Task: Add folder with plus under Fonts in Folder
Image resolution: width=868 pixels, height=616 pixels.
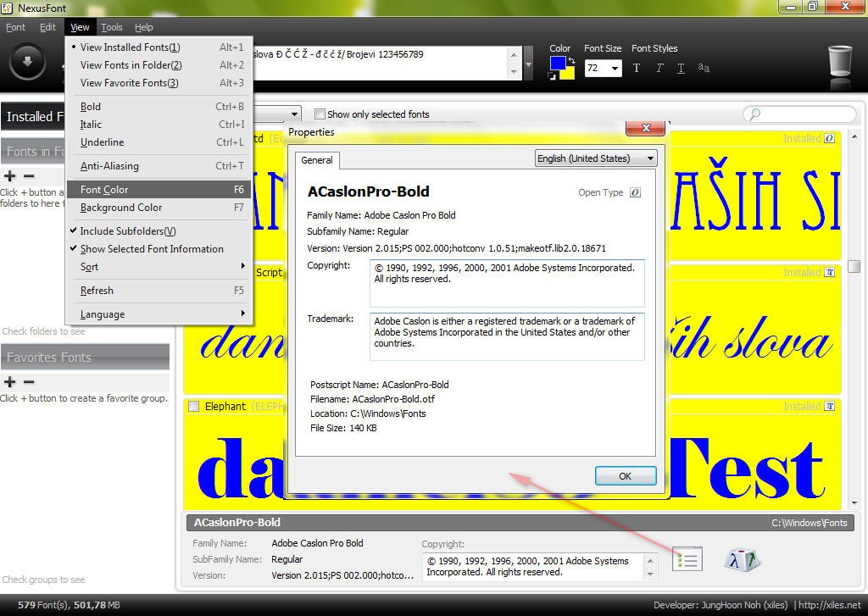Action: pyautogui.click(x=9, y=176)
